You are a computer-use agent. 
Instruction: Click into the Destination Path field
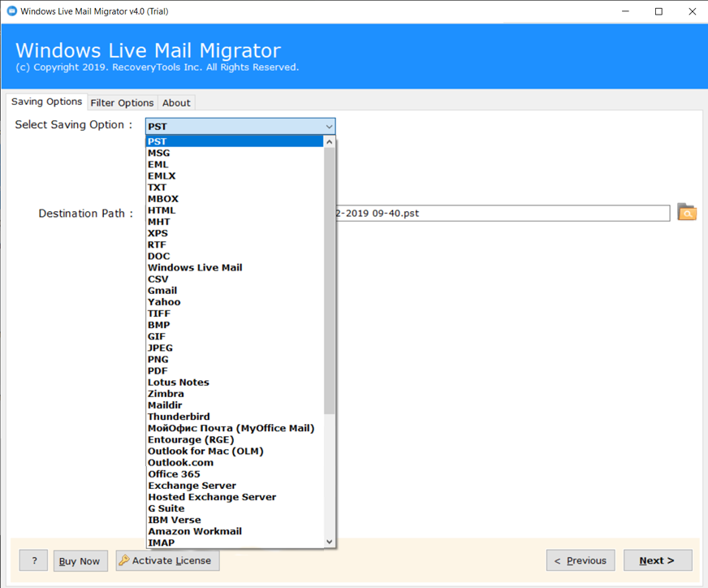pos(503,213)
